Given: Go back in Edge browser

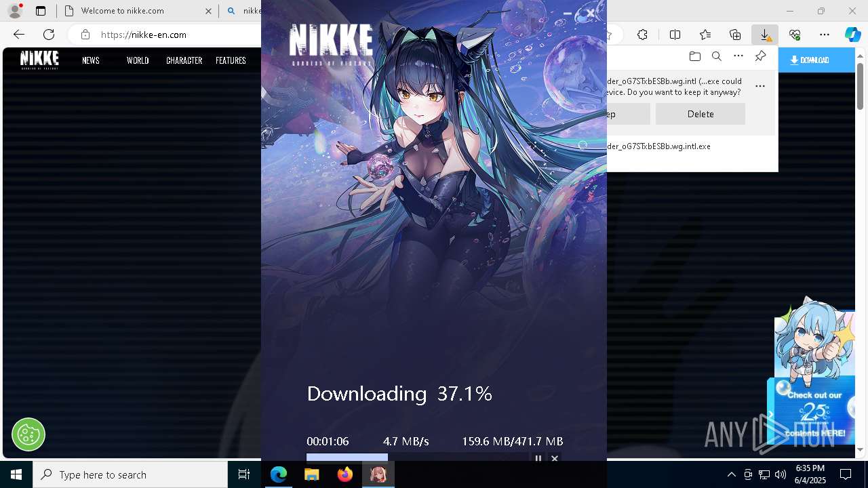Looking at the screenshot, I should point(19,35).
